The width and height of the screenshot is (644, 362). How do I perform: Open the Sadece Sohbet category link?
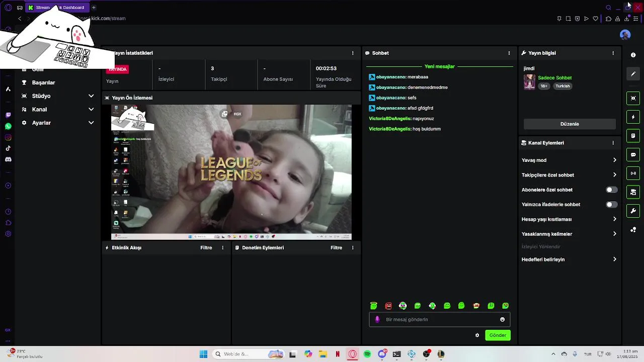pos(554,78)
